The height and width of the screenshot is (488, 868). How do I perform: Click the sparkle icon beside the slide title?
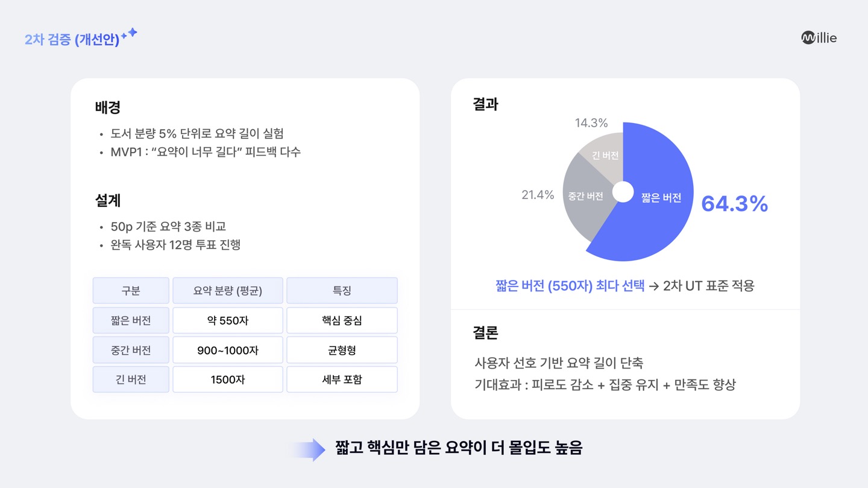[129, 34]
